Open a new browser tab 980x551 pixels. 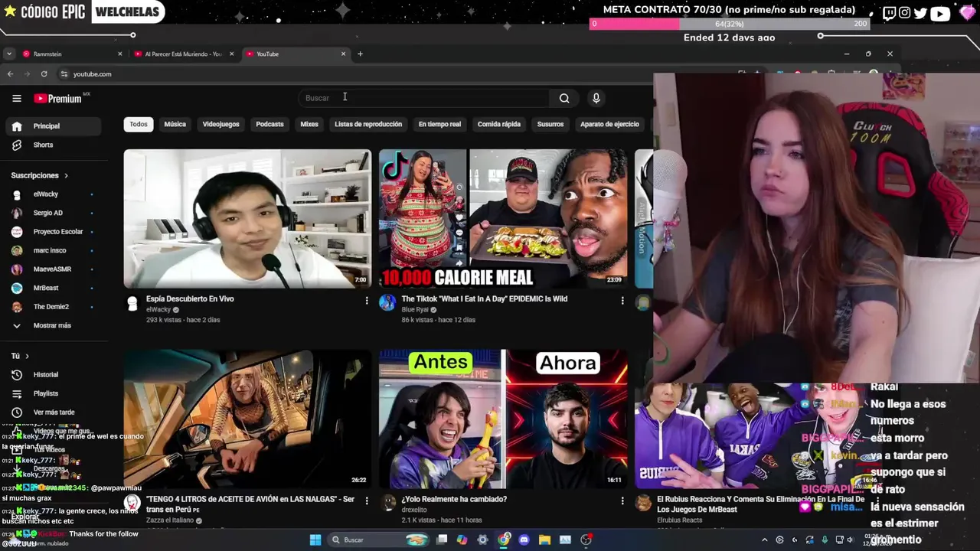[x=360, y=54]
